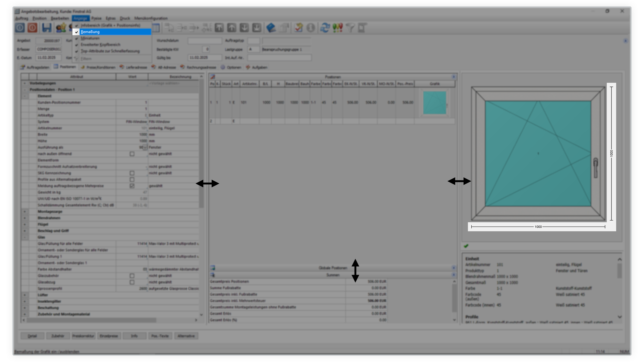Screen dimensions: 644x362
Task: Uncheck 'Meldung auftragsbezogene Mehrpreise' checkbox
Action: coord(132,186)
